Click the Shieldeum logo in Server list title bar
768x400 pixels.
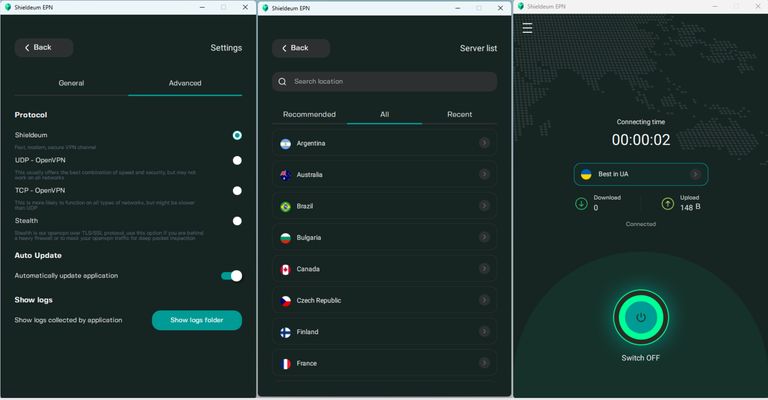[265, 8]
